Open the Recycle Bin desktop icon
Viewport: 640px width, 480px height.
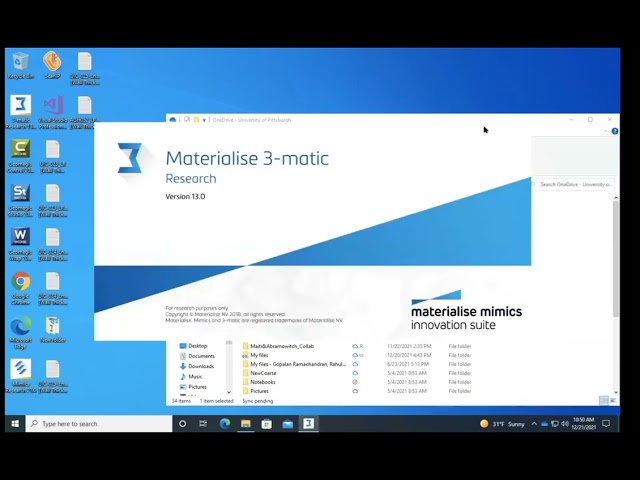[x=20, y=65]
